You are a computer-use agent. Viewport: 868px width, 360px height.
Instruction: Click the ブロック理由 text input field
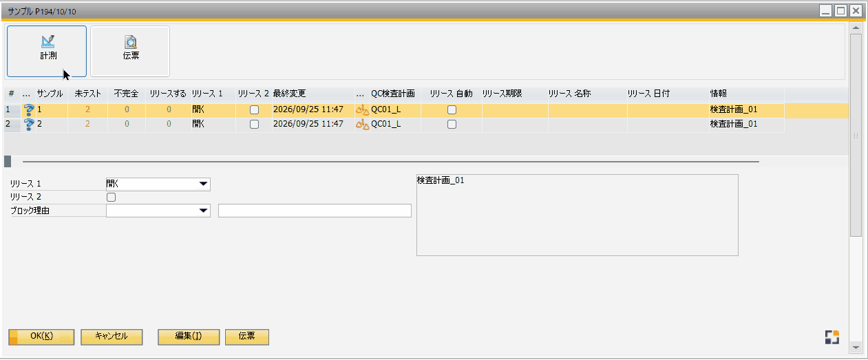coord(315,211)
